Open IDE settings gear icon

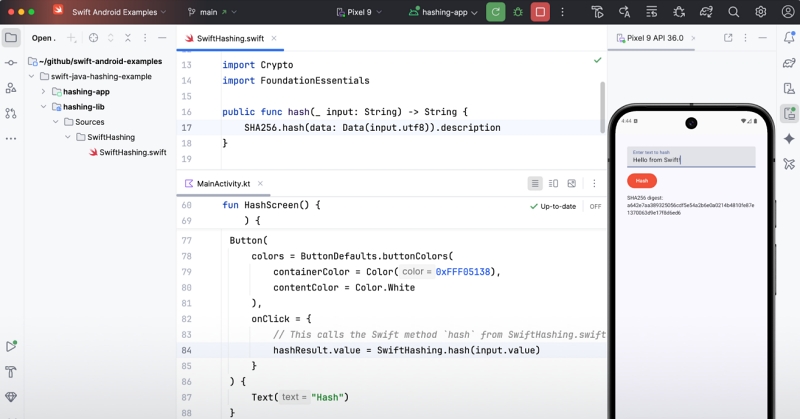760,12
